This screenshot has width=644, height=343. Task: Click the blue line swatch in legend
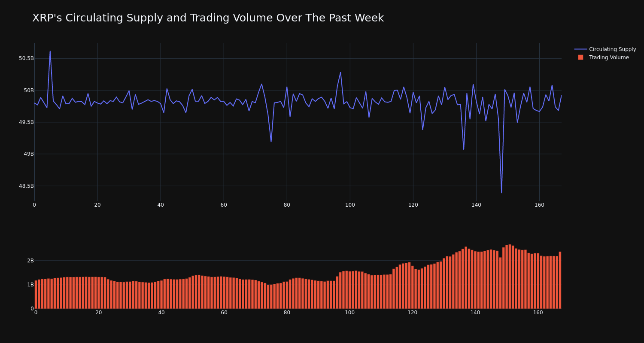click(580, 49)
